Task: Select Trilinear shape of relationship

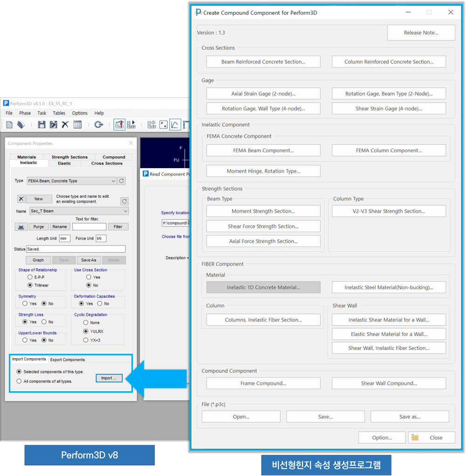Action: (30, 285)
